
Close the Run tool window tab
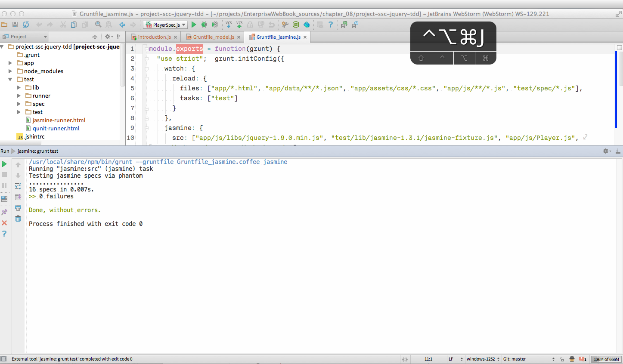4,223
